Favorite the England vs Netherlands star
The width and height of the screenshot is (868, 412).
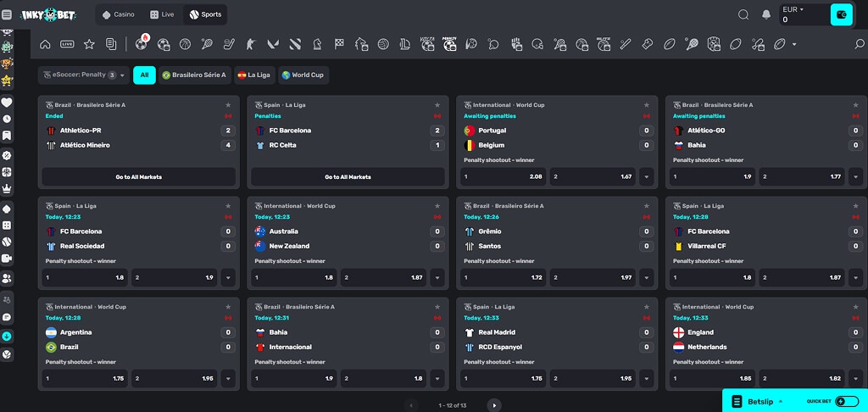click(x=856, y=306)
